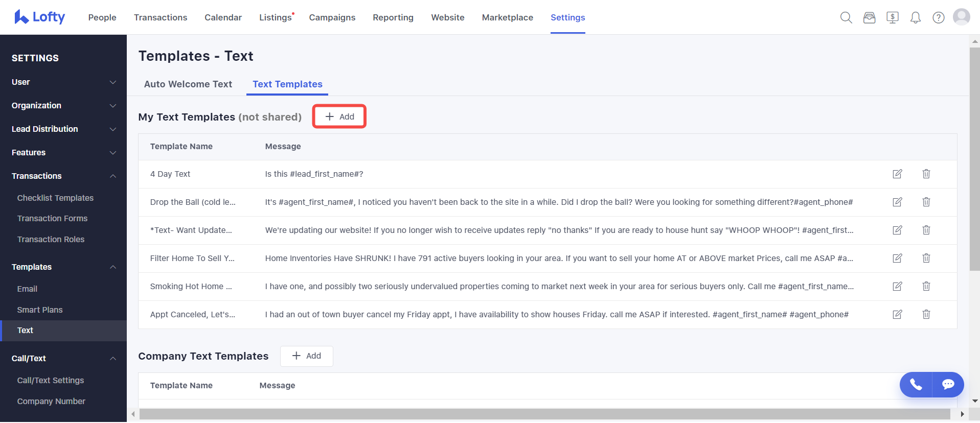
Task: Click the Lofty logo
Action: tap(39, 17)
